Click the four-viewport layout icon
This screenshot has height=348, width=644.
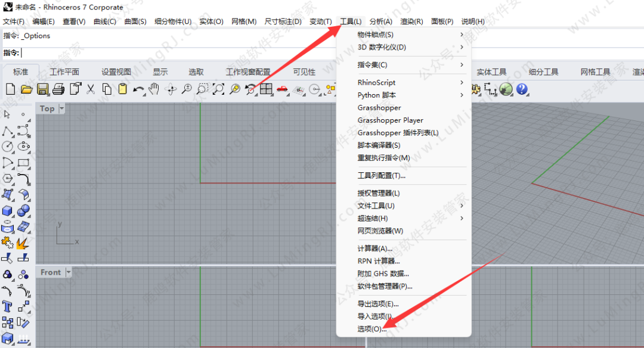(266, 89)
